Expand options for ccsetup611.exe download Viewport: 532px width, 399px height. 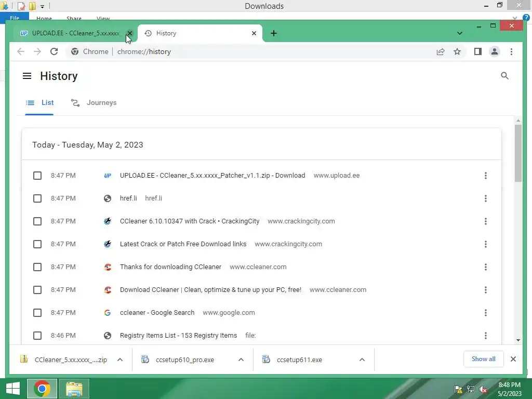(362, 360)
